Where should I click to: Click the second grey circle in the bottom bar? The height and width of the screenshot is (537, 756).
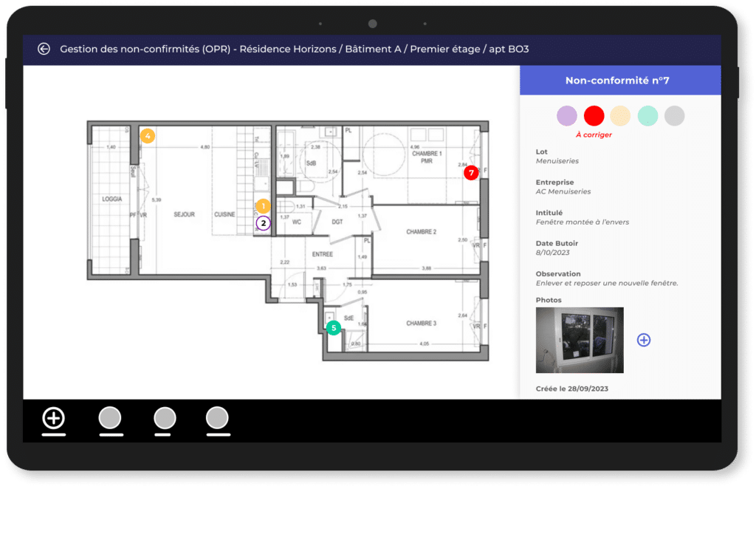pyautogui.click(x=165, y=418)
